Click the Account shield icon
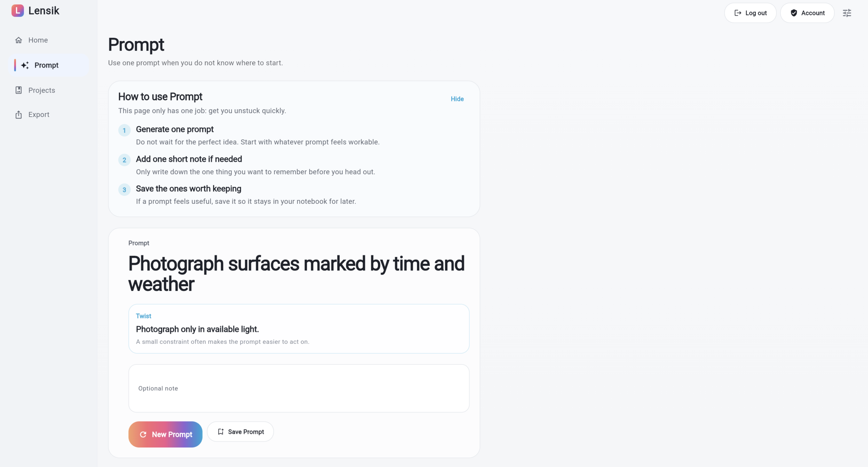Image resolution: width=868 pixels, height=467 pixels. pyautogui.click(x=793, y=13)
